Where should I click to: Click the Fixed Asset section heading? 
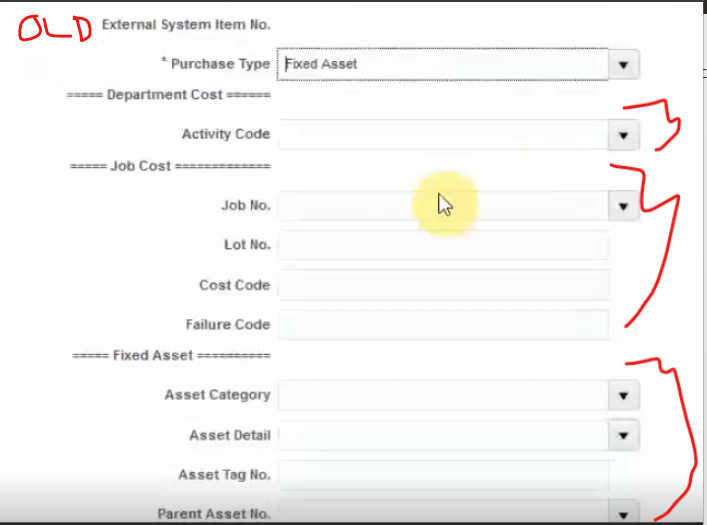[x=172, y=355]
